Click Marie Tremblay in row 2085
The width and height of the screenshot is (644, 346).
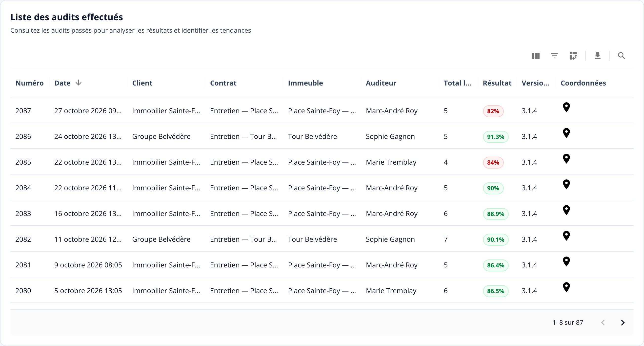click(391, 162)
